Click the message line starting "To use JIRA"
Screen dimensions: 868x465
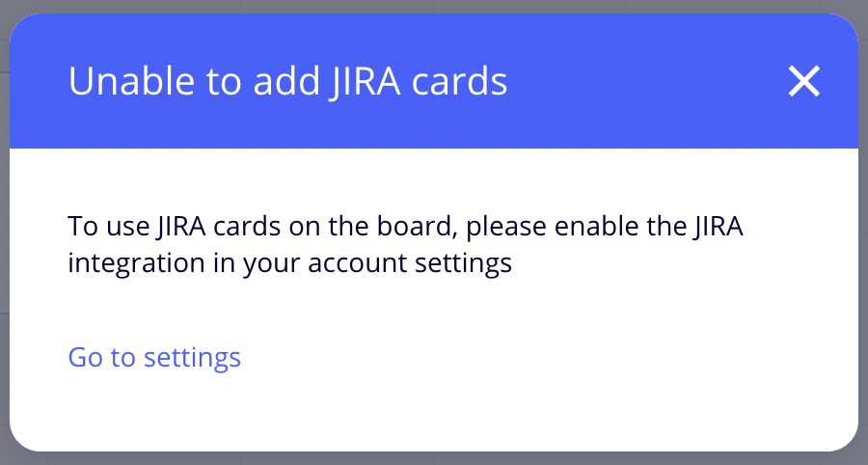(x=406, y=228)
